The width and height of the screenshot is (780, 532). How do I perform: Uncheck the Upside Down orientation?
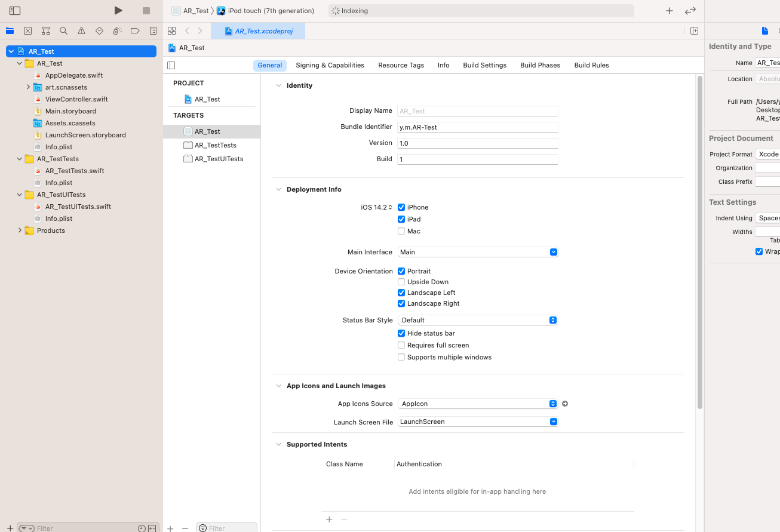401,281
